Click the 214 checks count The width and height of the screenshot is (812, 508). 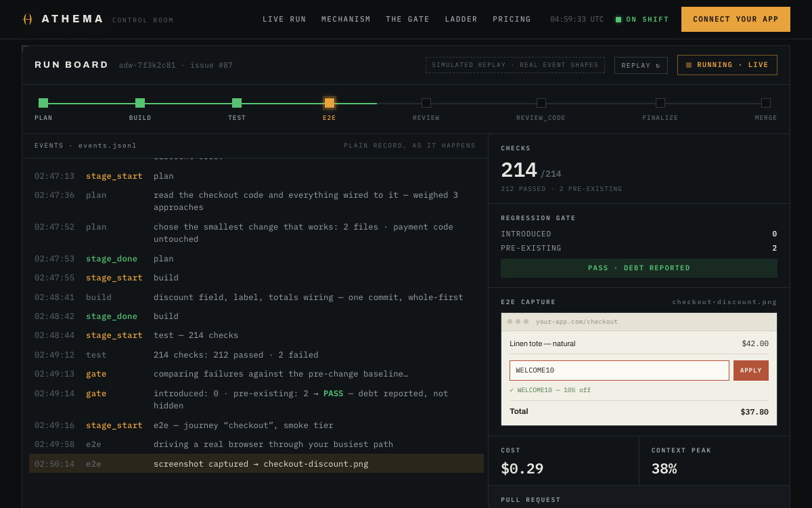point(518,169)
